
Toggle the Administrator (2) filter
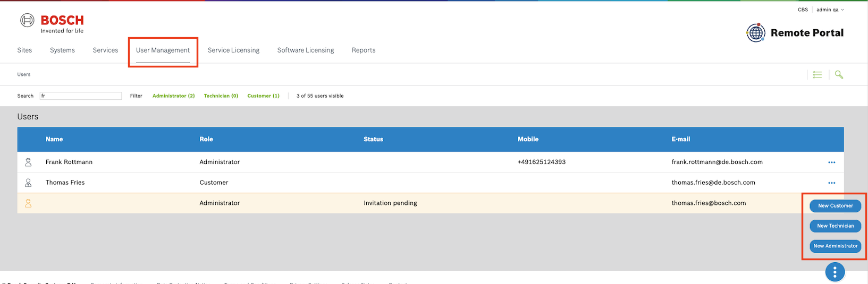173,96
